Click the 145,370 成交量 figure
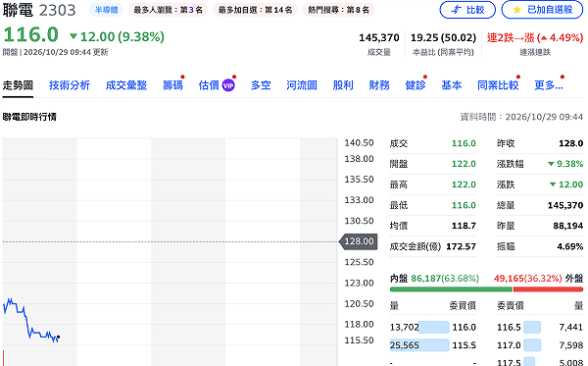This screenshot has height=366, width=588. (x=379, y=37)
